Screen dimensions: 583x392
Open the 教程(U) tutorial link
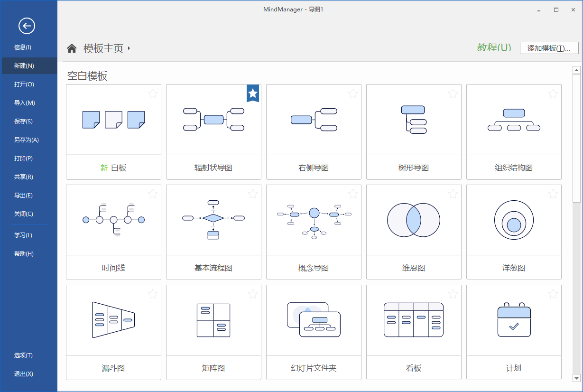pyautogui.click(x=494, y=47)
